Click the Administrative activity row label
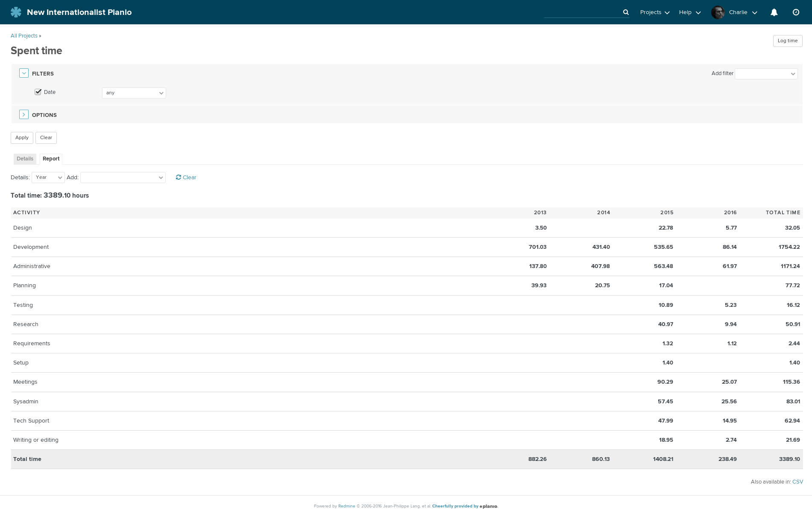The height and width of the screenshot is (516, 812). (x=32, y=266)
